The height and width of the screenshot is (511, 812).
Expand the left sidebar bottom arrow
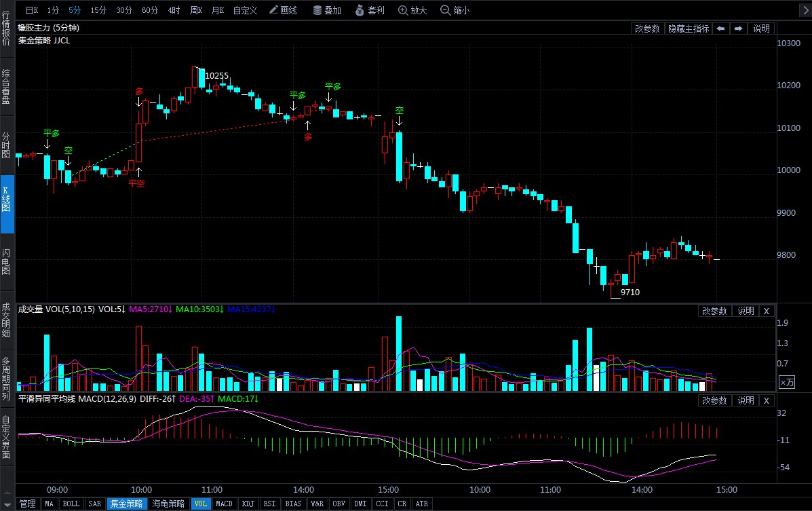[7, 504]
